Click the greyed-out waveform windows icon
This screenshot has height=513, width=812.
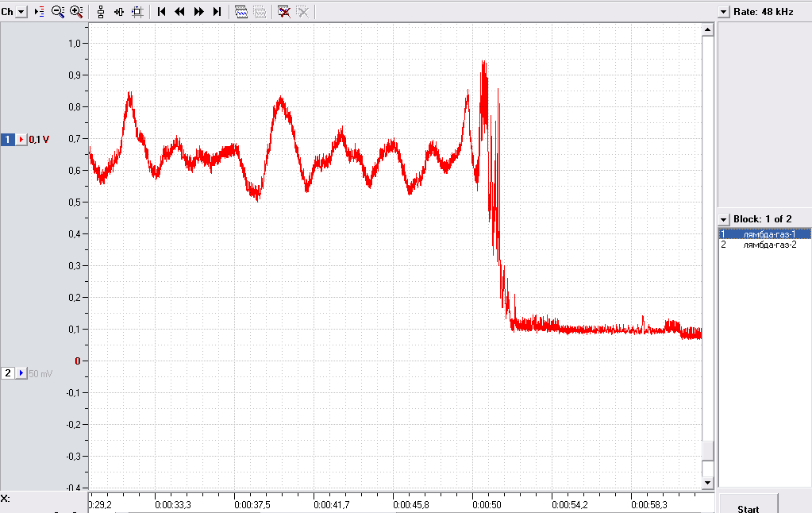pyautogui.click(x=260, y=11)
